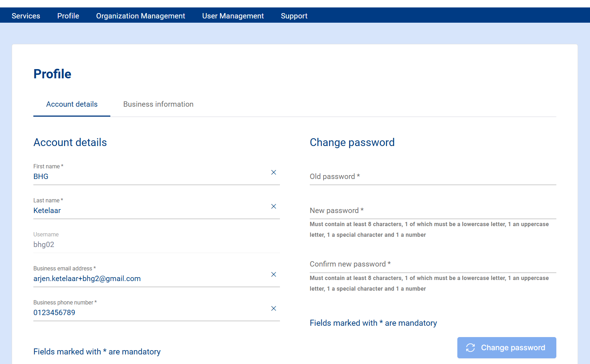Open the Profile menu item
590x364 pixels.
68,16
